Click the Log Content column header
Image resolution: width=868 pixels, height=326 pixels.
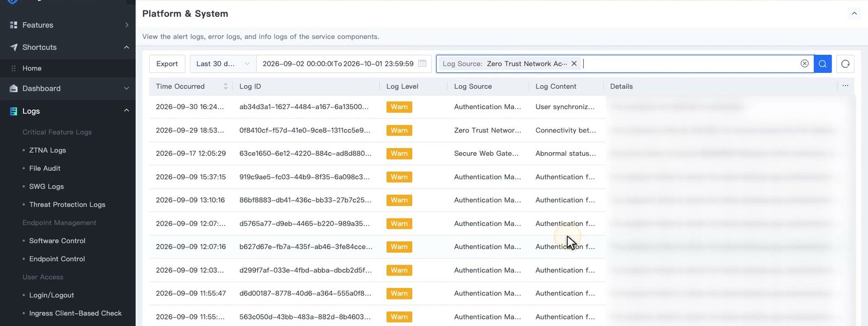pos(556,86)
